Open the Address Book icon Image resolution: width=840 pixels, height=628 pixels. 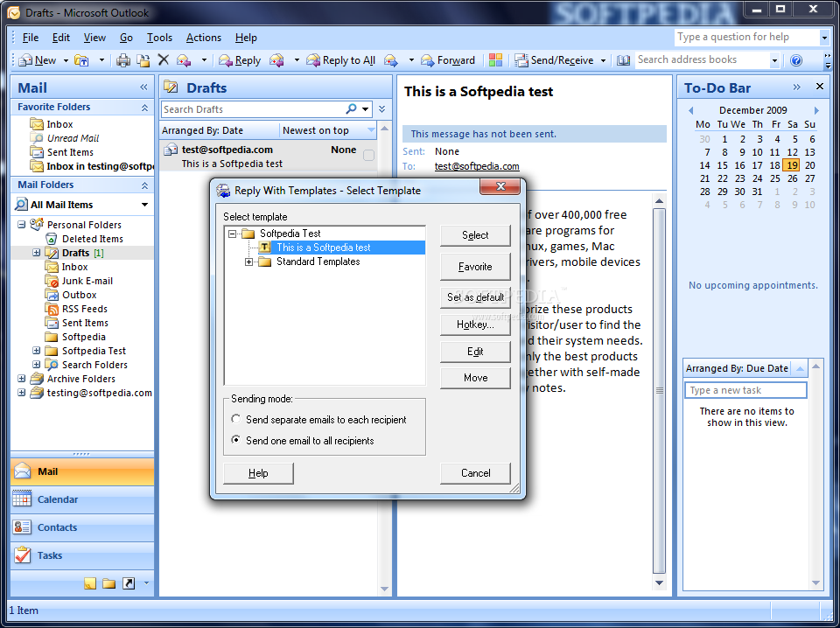tap(623, 60)
